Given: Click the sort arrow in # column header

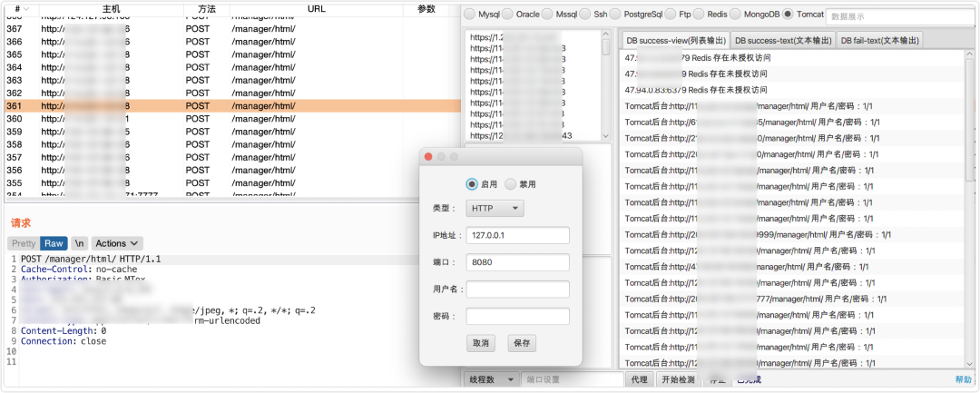Looking at the screenshot, I should 25,9.
